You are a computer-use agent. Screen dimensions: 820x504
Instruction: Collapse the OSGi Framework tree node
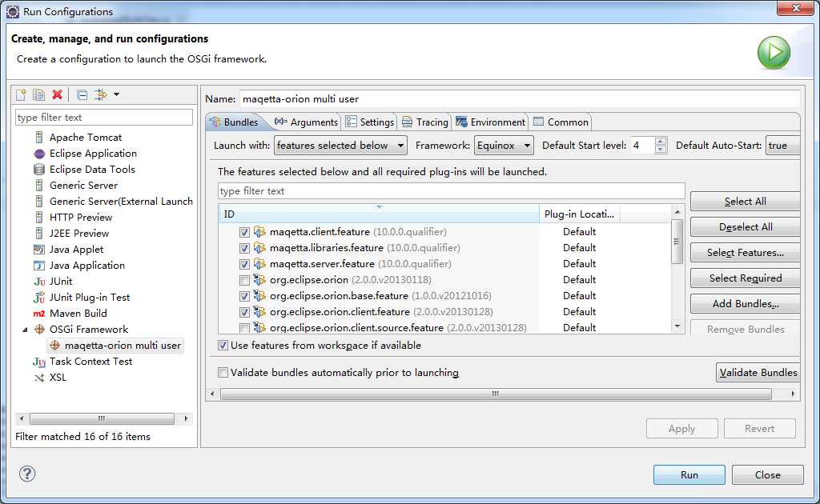pyautogui.click(x=25, y=330)
